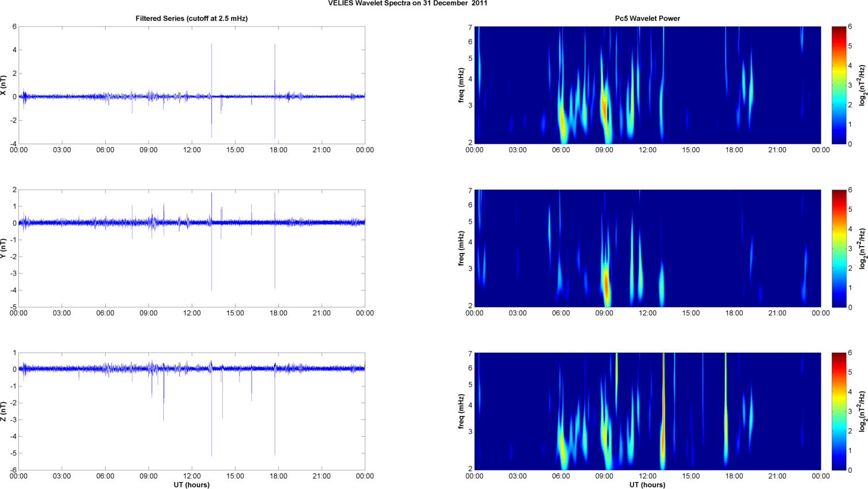Select the 'Pc5 Wavelet Power' heading

(647, 18)
